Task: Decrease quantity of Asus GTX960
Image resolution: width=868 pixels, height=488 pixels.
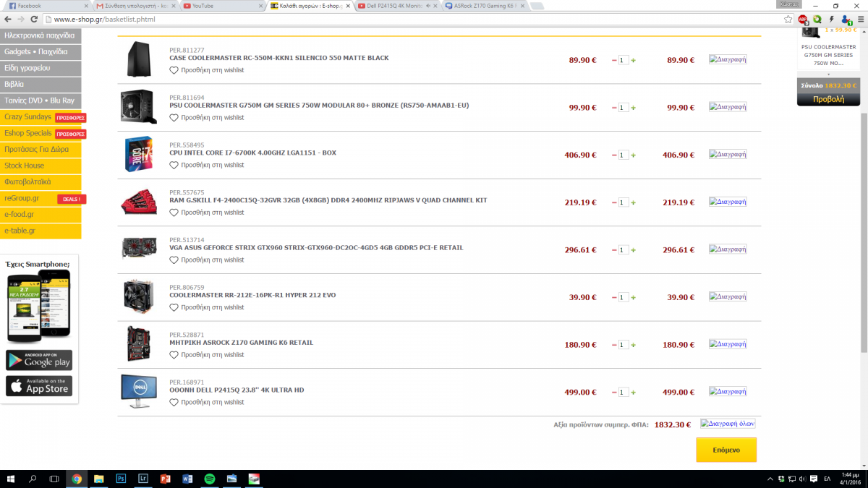Action: pyautogui.click(x=614, y=250)
